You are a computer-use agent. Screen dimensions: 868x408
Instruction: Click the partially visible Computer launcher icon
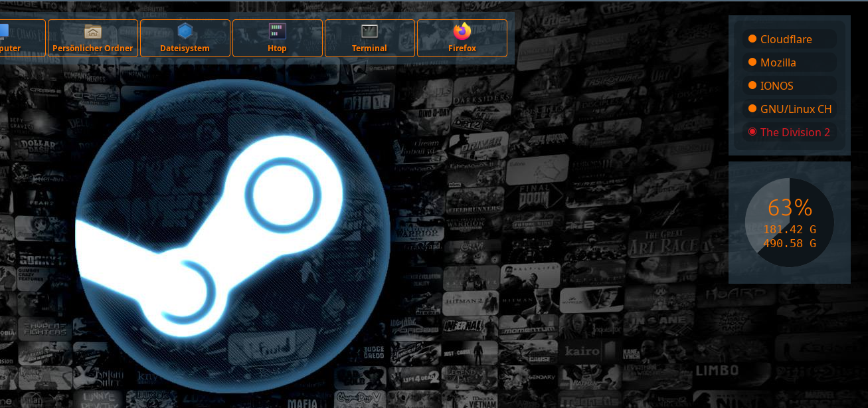coord(3,31)
